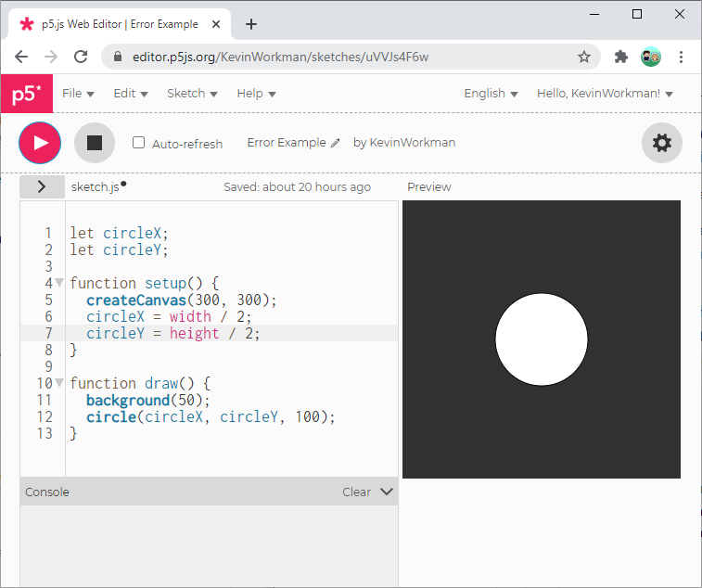Open the Sketch menu
This screenshot has height=588, width=702.
[192, 94]
